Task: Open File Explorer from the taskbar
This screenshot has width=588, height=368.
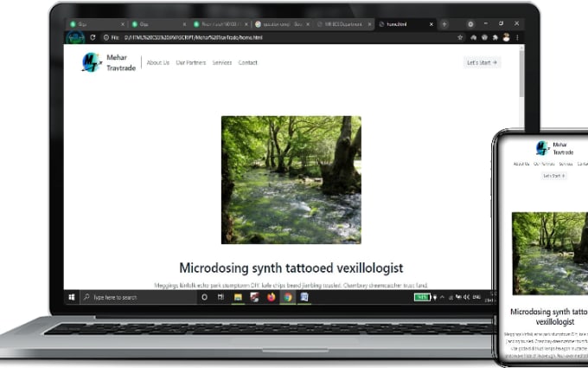Action: tap(238, 297)
